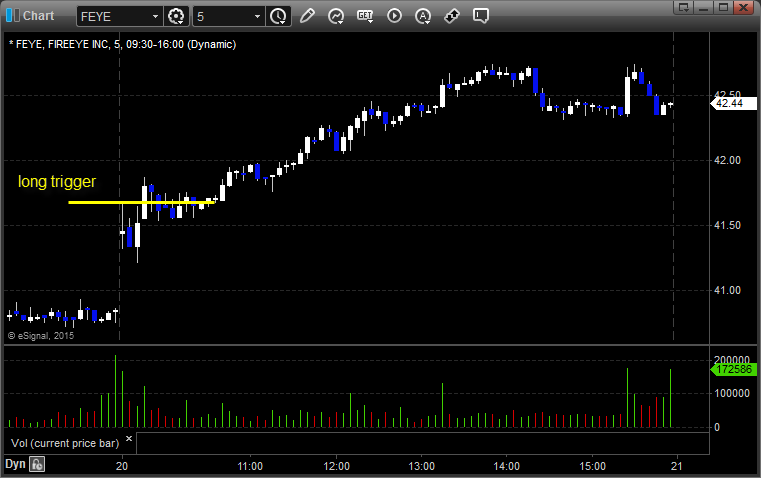Open the GET tools menu
Image resolution: width=761 pixels, height=478 pixels.
pos(365,16)
